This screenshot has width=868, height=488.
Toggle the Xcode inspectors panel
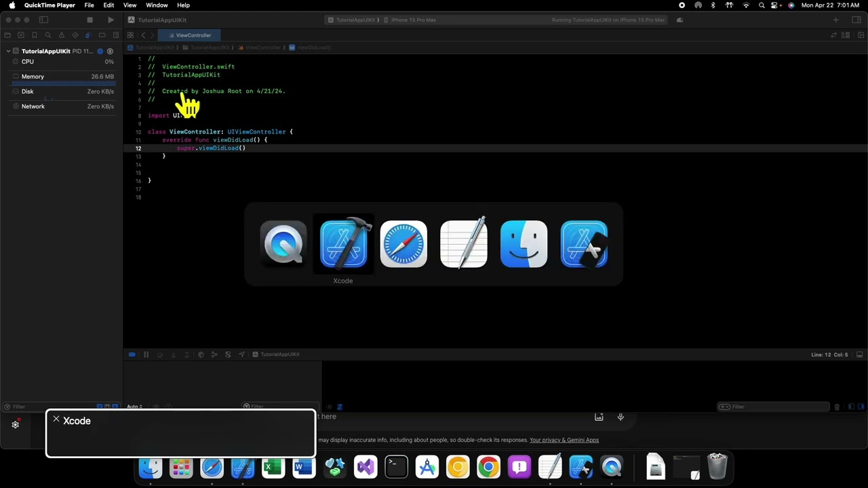[x=856, y=20]
